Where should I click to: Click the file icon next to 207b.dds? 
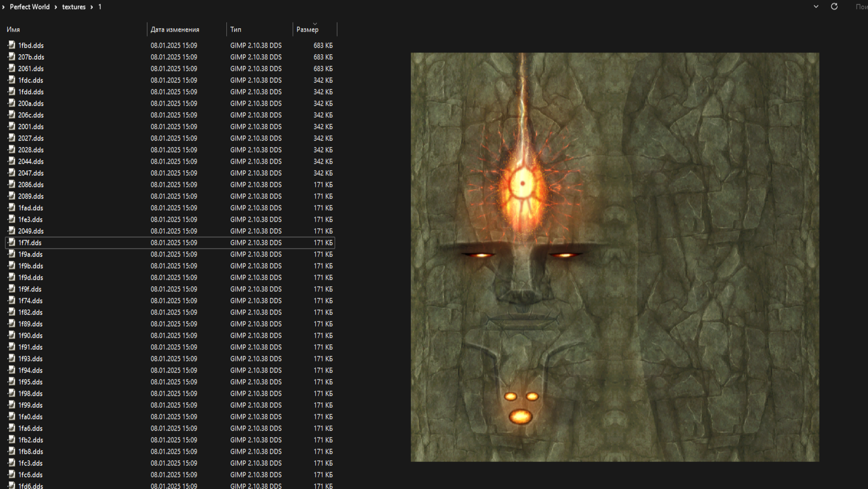tap(11, 56)
